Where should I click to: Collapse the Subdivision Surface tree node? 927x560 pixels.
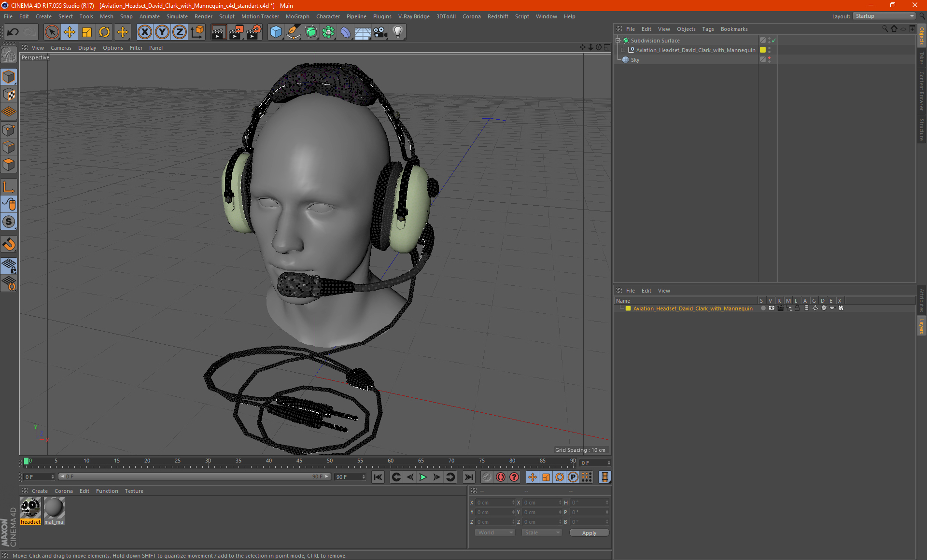tap(618, 41)
